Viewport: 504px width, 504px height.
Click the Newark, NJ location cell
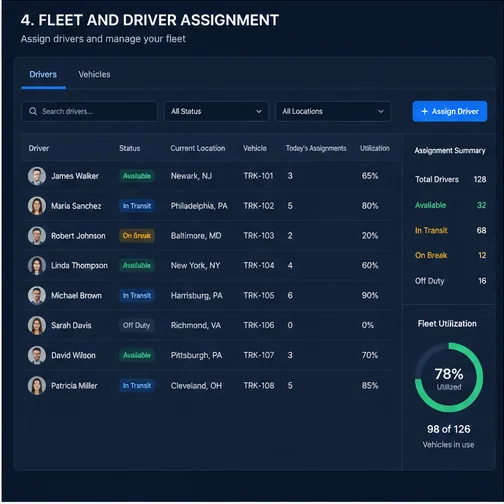(191, 176)
